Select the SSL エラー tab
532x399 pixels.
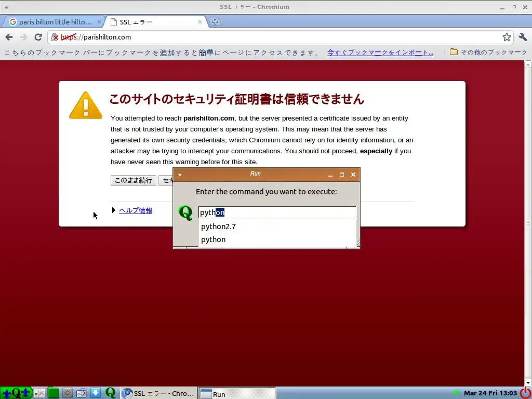pos(156,22)
